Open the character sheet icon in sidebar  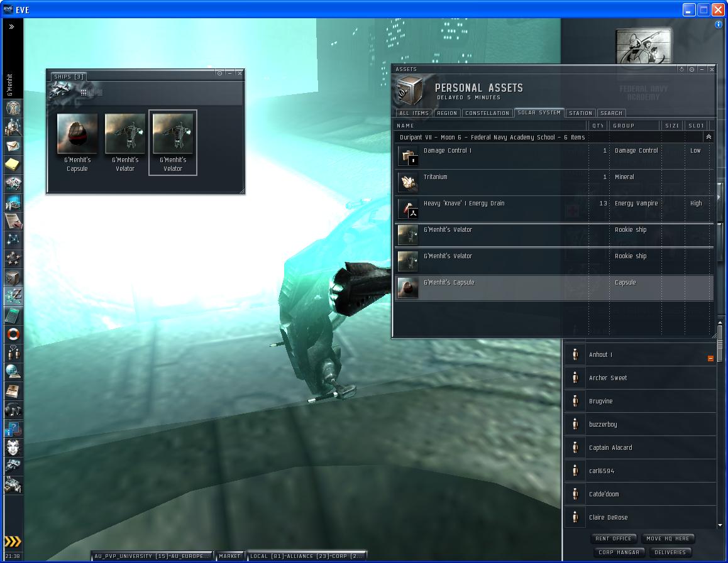(13, 108)
